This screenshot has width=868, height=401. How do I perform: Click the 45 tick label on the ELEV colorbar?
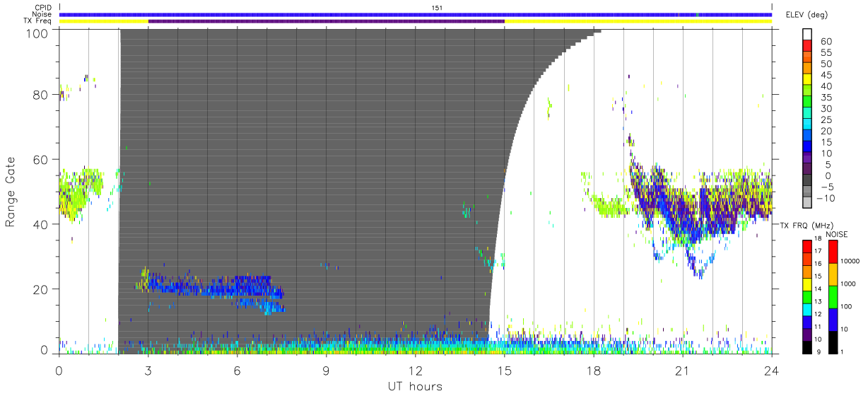tap(825, 75)
